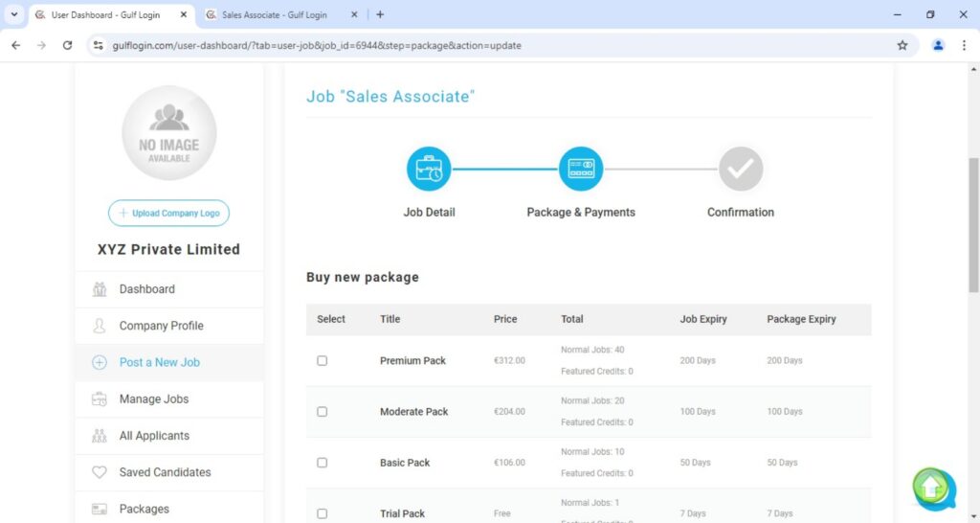The height and width of the screenshot is (523, 980).
Task: Click the Confirmation checkmark step icon
Action: [x=741, y=170]
